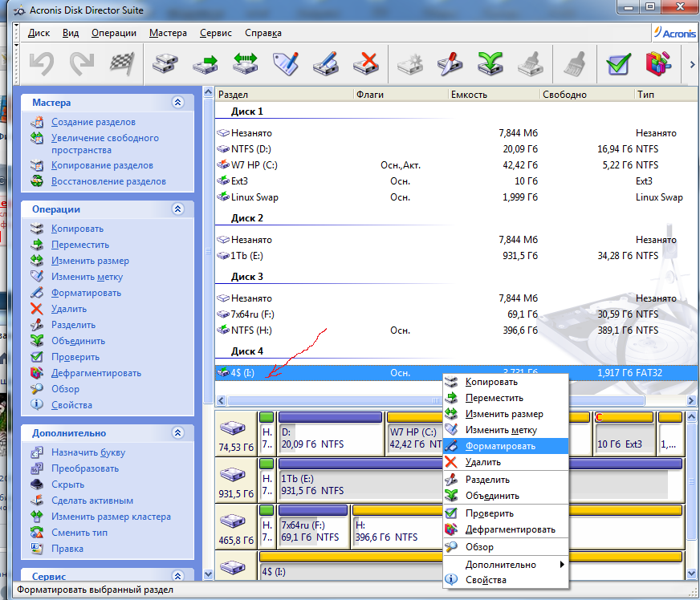Screen dimensions: 700x600
Task: Sort by the Емкость column header
Action: 494,95
